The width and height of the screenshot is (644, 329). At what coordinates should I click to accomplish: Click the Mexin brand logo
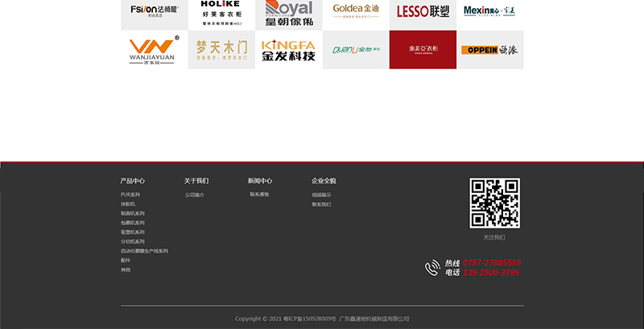point(489,13)
